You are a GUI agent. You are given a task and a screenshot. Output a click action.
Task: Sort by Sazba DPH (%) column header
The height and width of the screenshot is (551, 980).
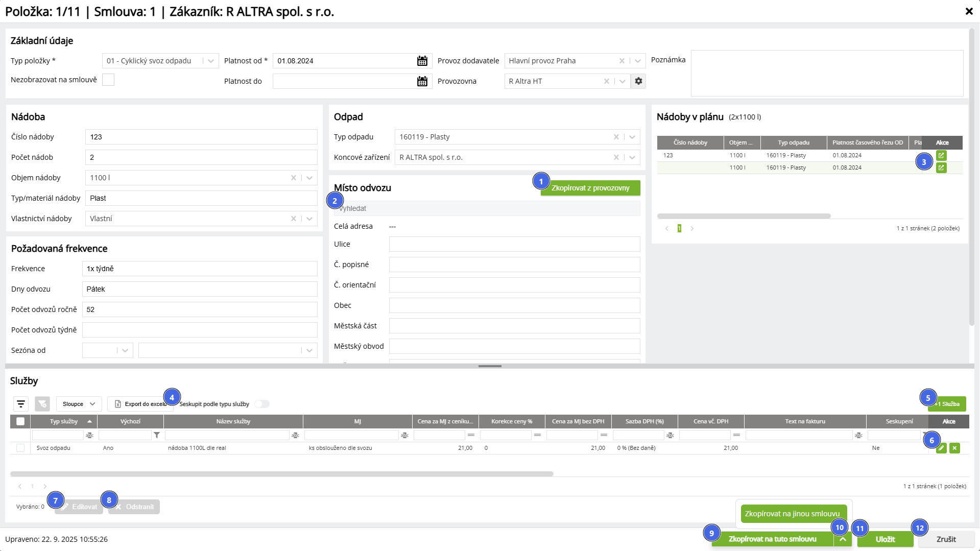644,421
